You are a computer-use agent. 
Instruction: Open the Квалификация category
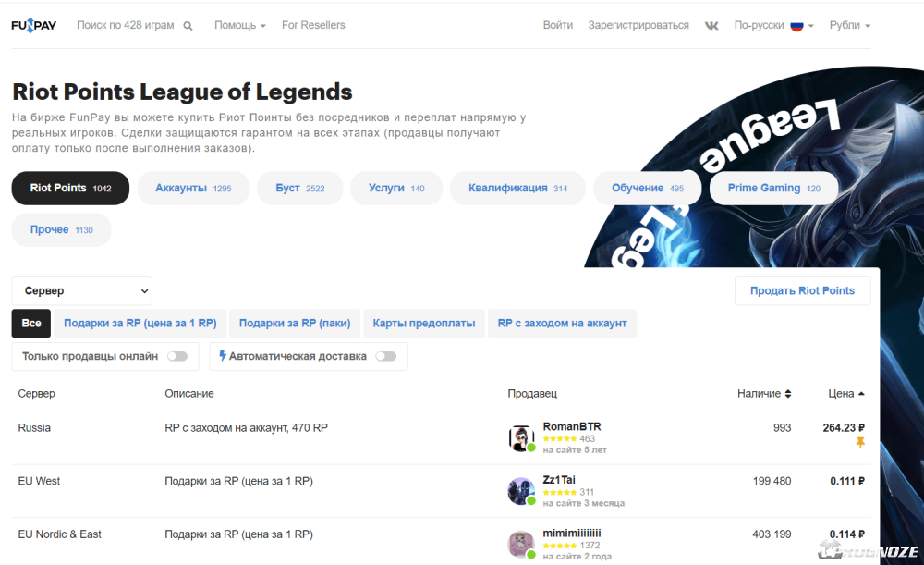point(518,188)
